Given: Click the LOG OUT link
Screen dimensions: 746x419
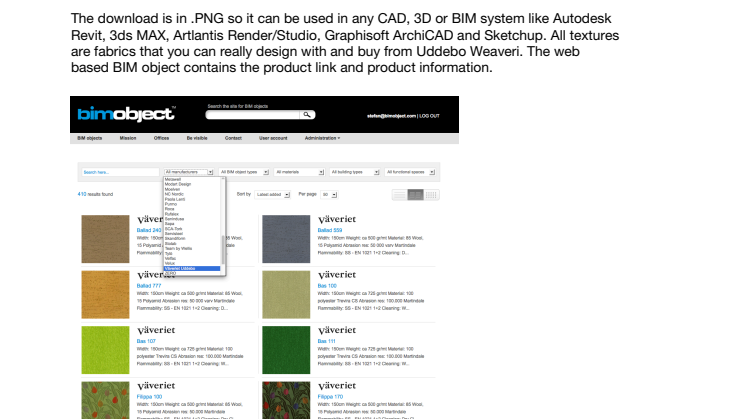Looking at the screenshot, I should (x=429, y=116).
